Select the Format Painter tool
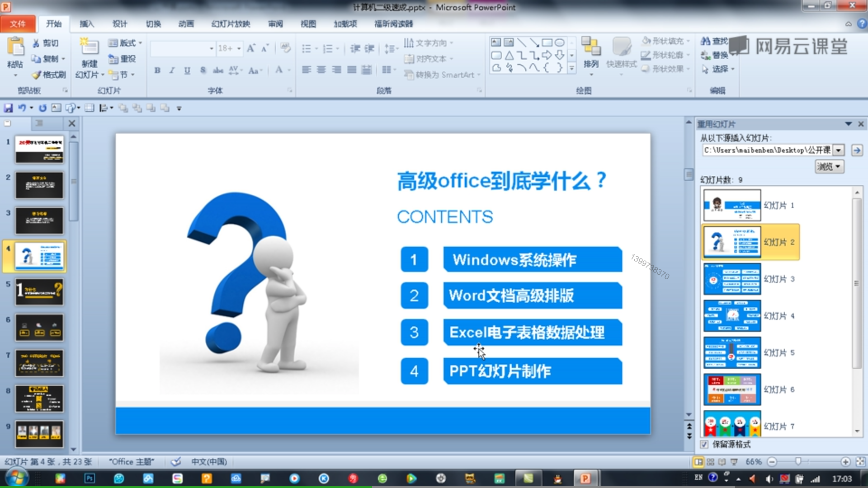868x488 pixels. pyautogui.click(x=48, y=75)
